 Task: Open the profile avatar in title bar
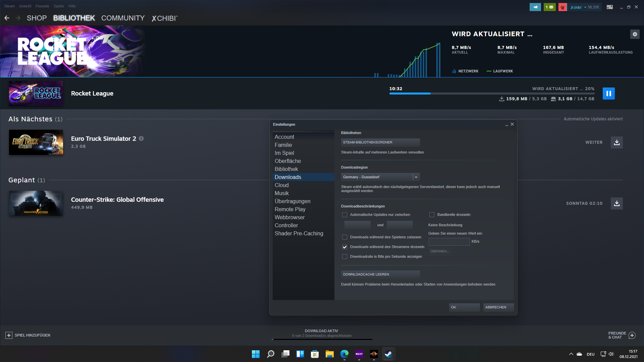(562, 7)
